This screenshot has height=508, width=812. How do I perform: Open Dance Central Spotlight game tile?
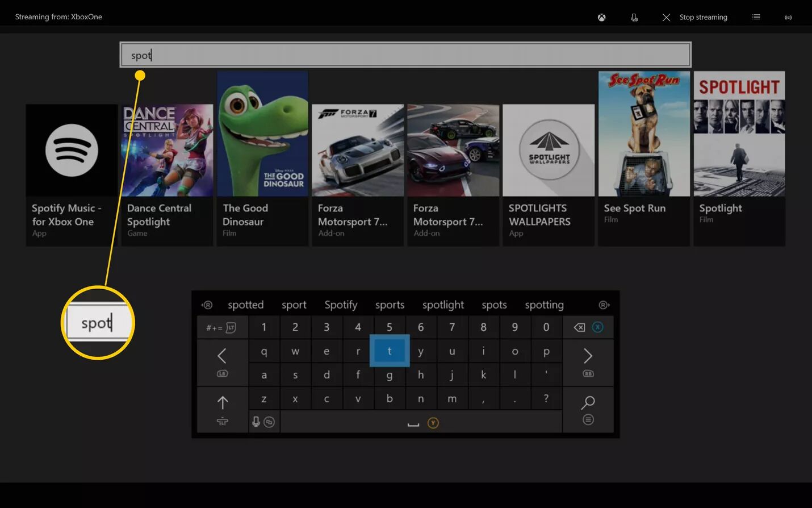click(167, 175)
